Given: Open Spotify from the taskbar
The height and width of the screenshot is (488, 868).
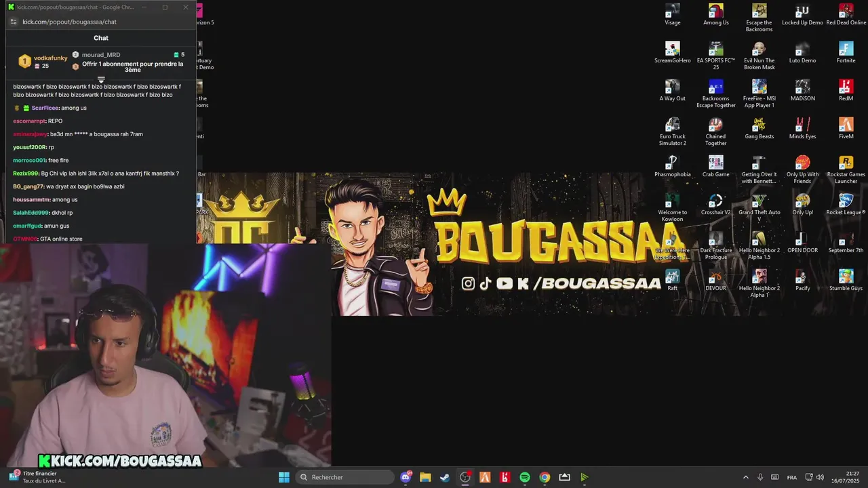Looking at the screenshot, I should tap(525, 477).
